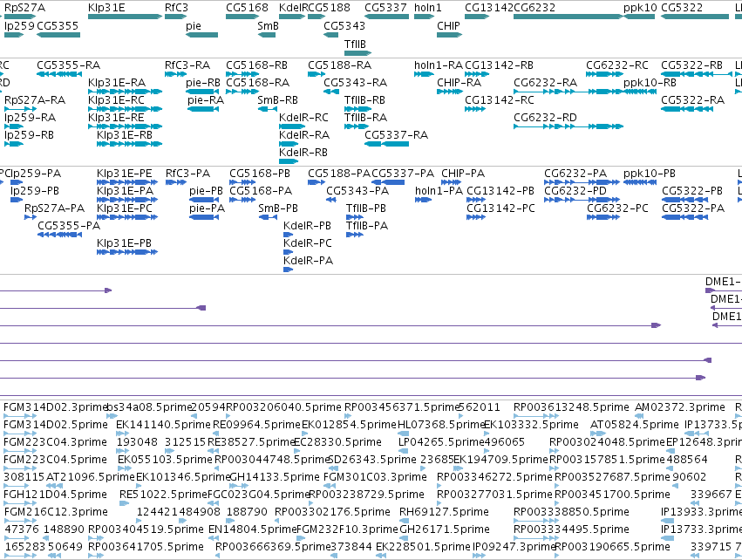Image resolution: width=742 pixels, height=560 pixels.
Task: Open EST RP003641705.5prime
Action: click(96, 556)
